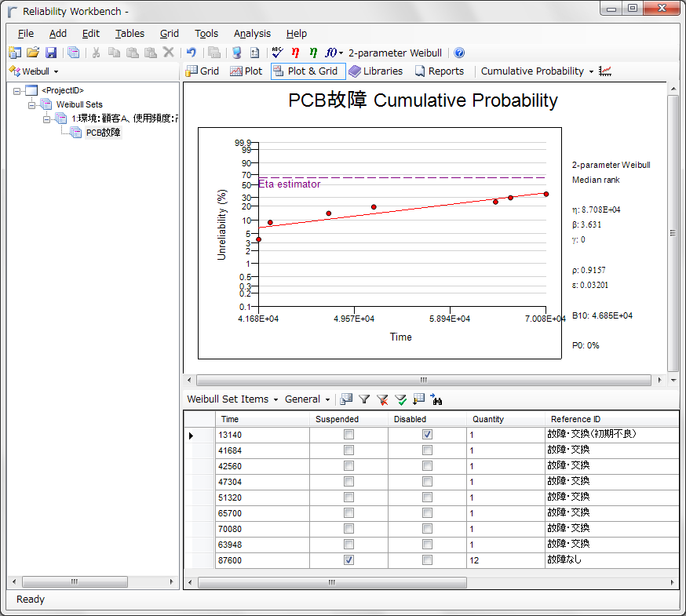
Task: Save the project with the floppy disk icon
Action: point(51,53)
